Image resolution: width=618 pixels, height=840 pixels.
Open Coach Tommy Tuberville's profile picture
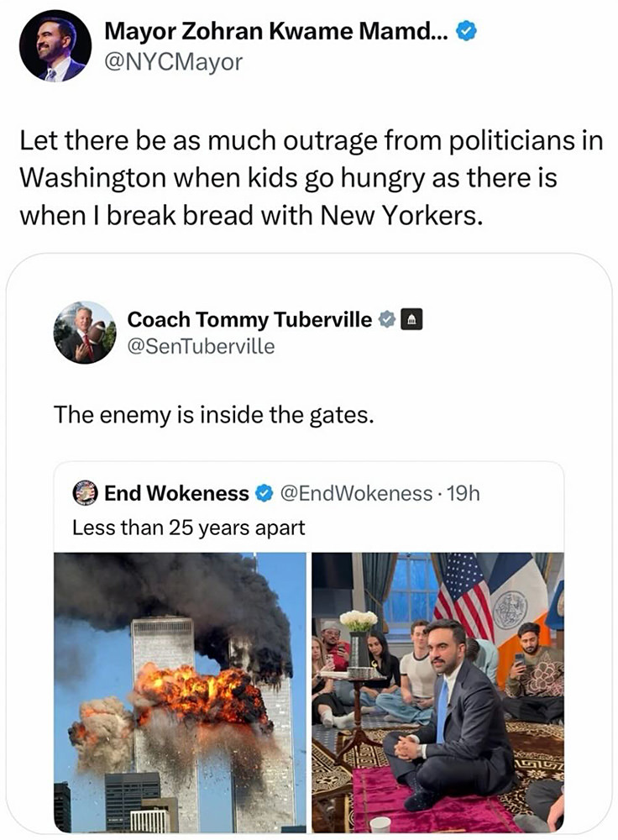[85, 332]
